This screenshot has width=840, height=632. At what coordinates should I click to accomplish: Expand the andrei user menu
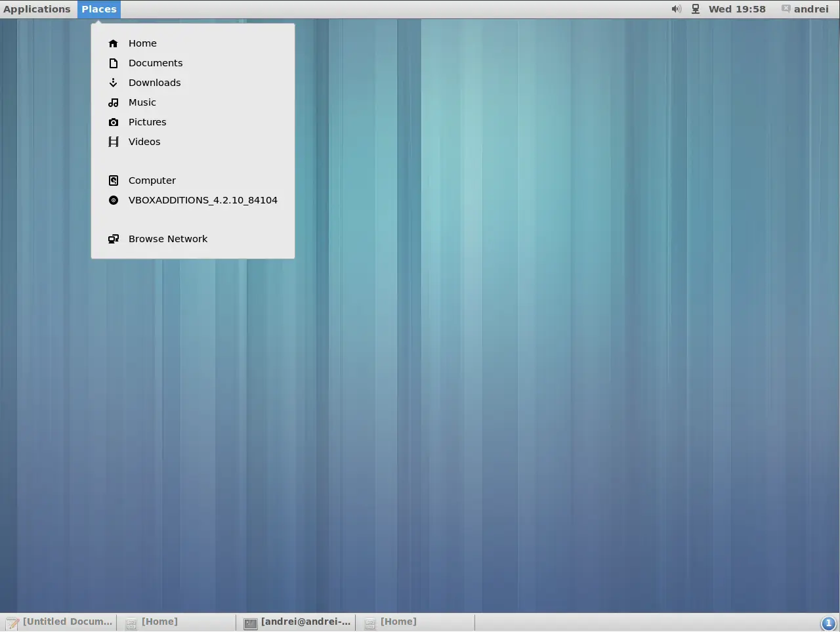(x=805, y=9)
